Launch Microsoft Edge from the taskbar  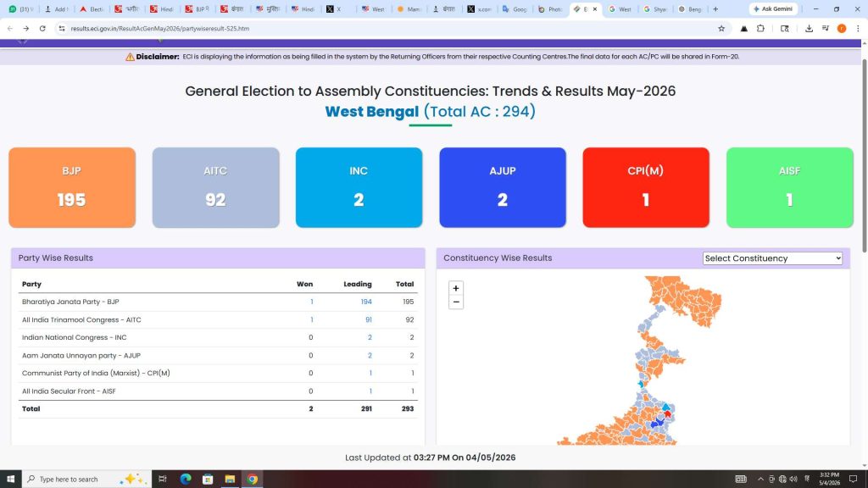[x=186, y=480]
